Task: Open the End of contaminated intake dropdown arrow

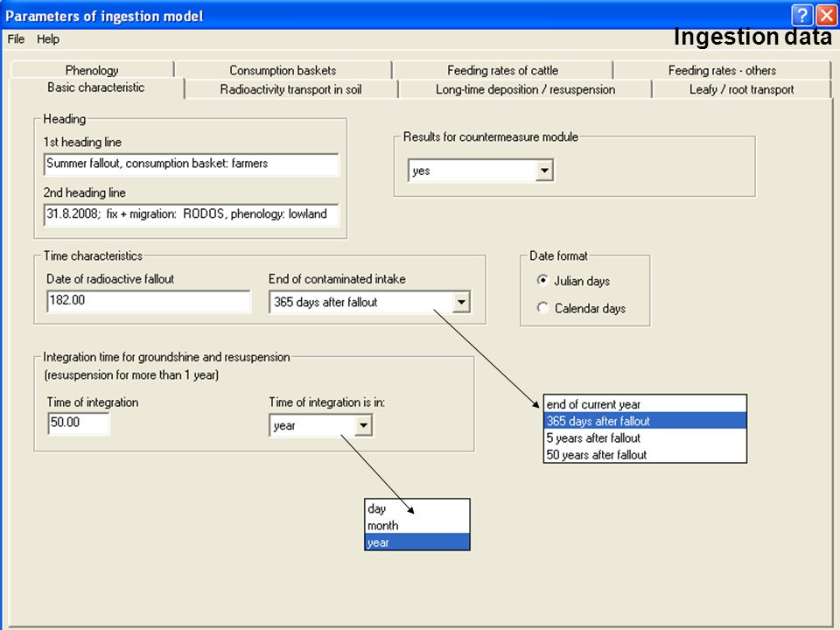Action: [461, 302]
